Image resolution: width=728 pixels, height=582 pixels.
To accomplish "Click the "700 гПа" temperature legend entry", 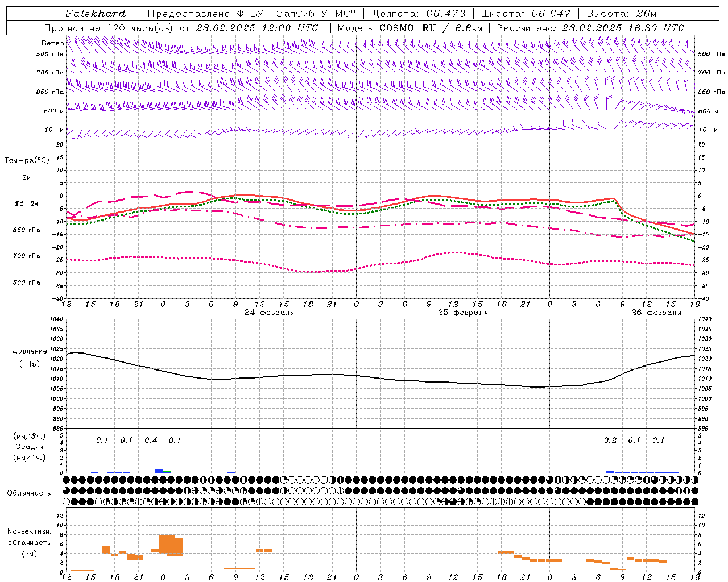I will point(27,256).
